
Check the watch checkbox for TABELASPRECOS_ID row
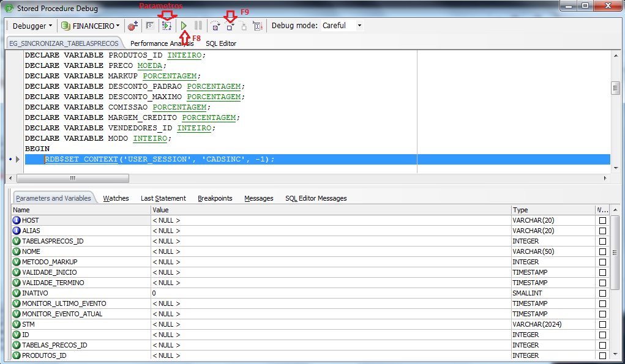coord(603,241)
